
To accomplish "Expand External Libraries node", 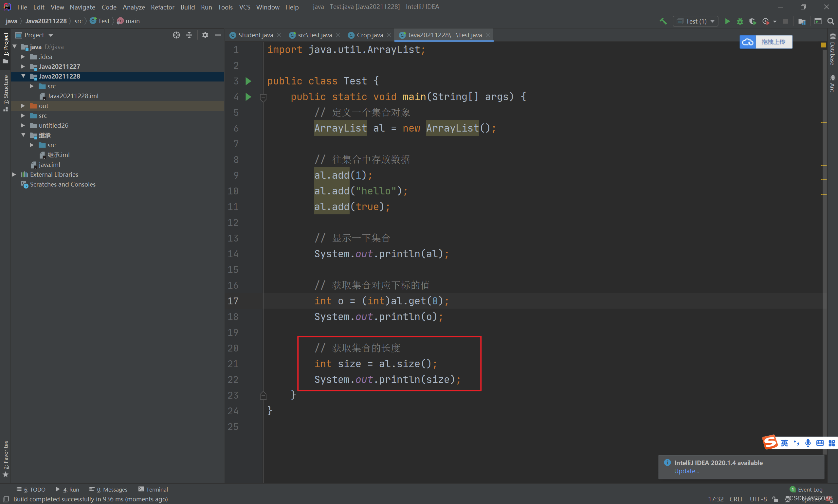I will 14,174.
